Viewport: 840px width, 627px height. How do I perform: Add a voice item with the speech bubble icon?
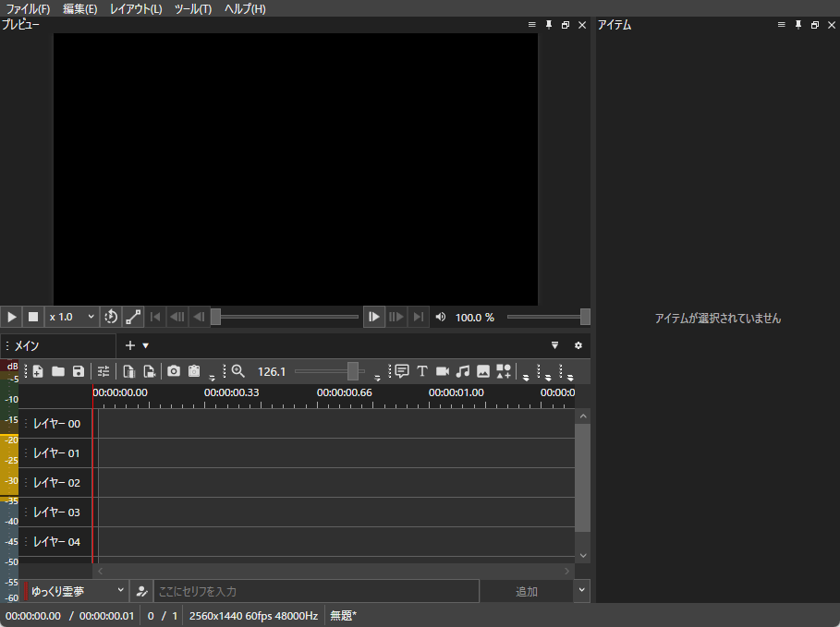pos(401,371)
